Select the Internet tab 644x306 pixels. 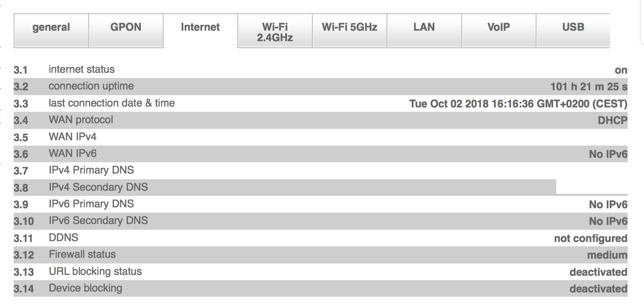pos(200,28)
